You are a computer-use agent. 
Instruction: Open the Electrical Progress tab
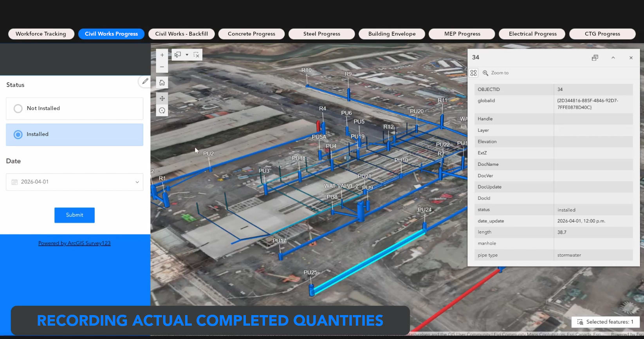(x=532, y=34)
